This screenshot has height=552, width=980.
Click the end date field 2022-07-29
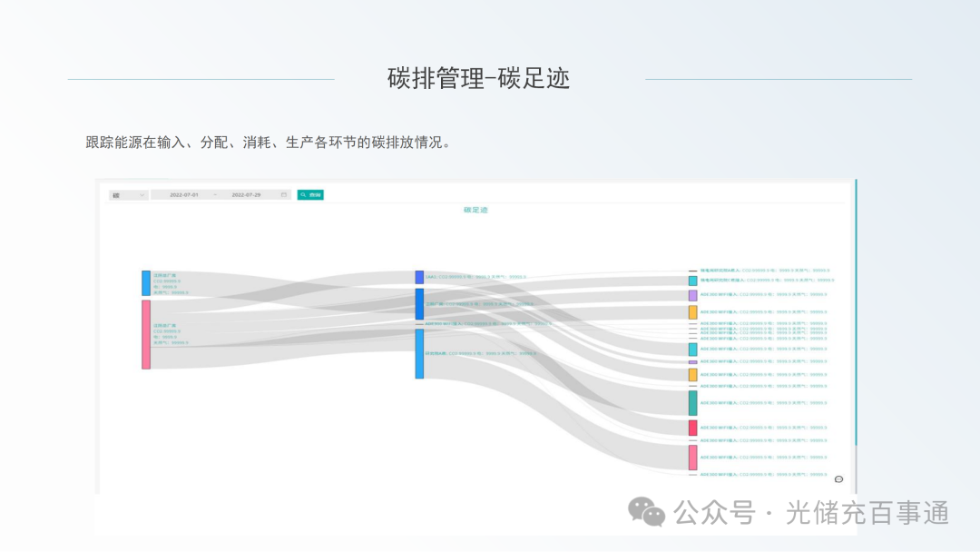(246, 195)
